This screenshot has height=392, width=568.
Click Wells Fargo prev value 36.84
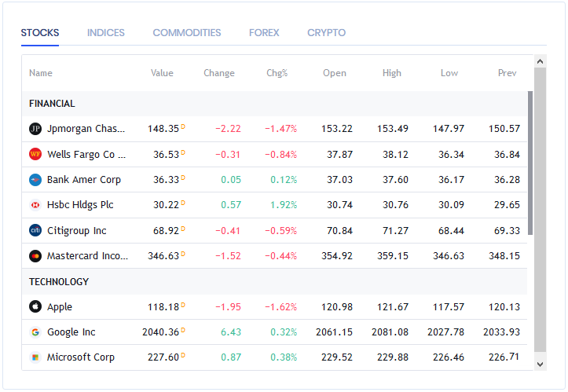507,154
